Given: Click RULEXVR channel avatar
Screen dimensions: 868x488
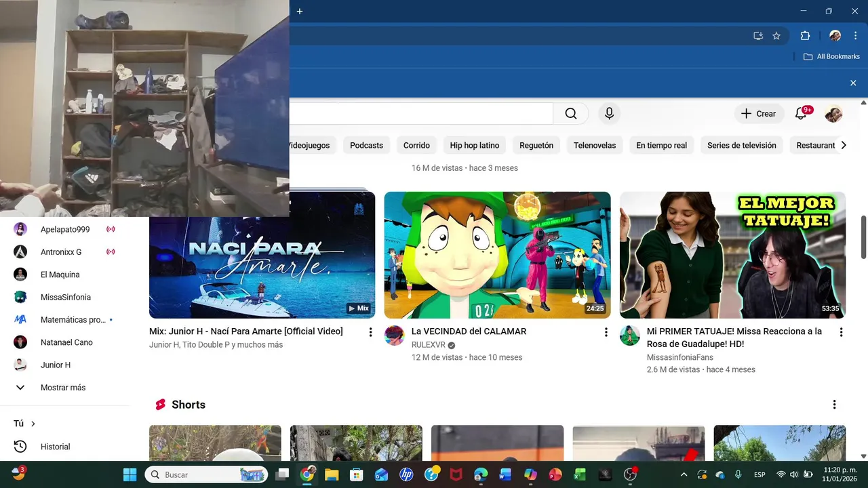Looking at the screenshot, I should click(395, 335).
